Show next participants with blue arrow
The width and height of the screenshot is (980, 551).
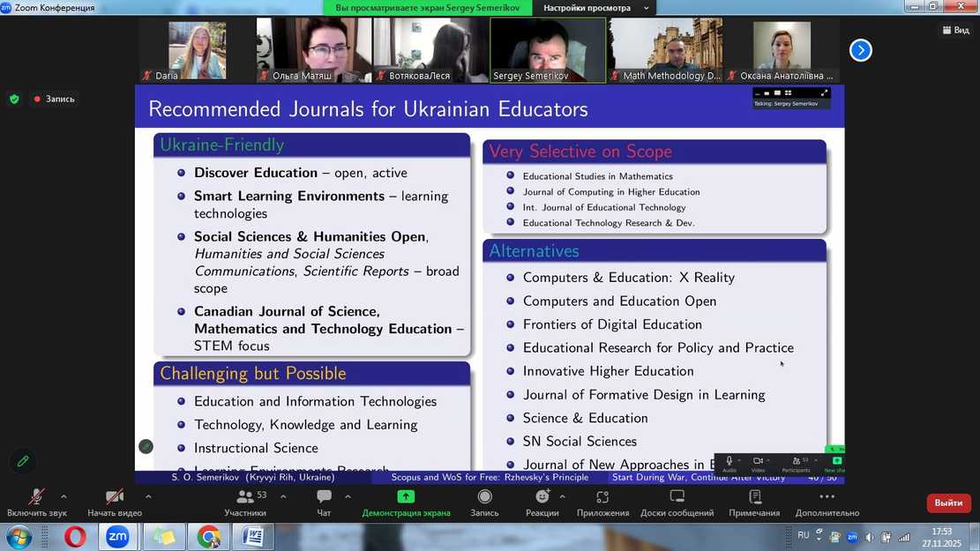pos(860,50)
